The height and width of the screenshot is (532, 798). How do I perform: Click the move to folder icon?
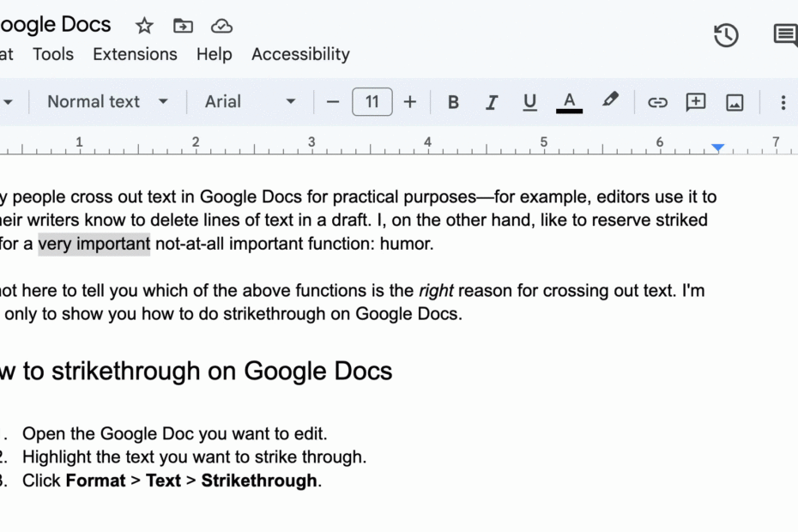(184, 26)
